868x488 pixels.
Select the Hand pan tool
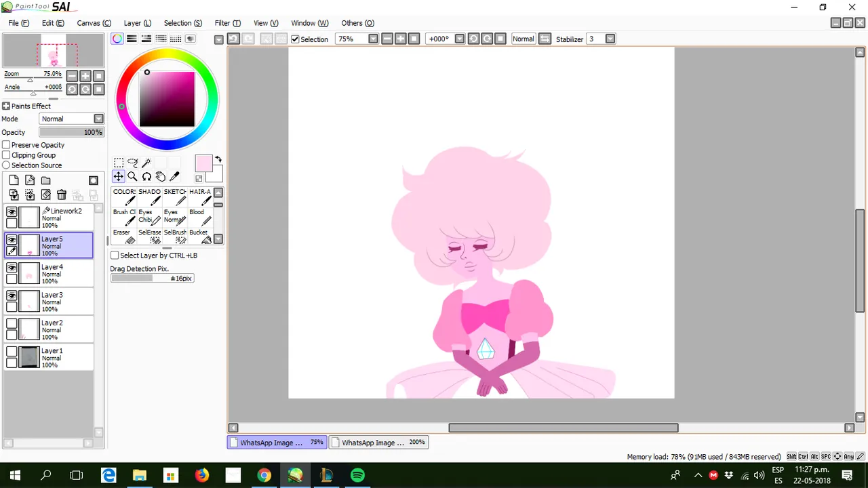[x=160, y=176]
